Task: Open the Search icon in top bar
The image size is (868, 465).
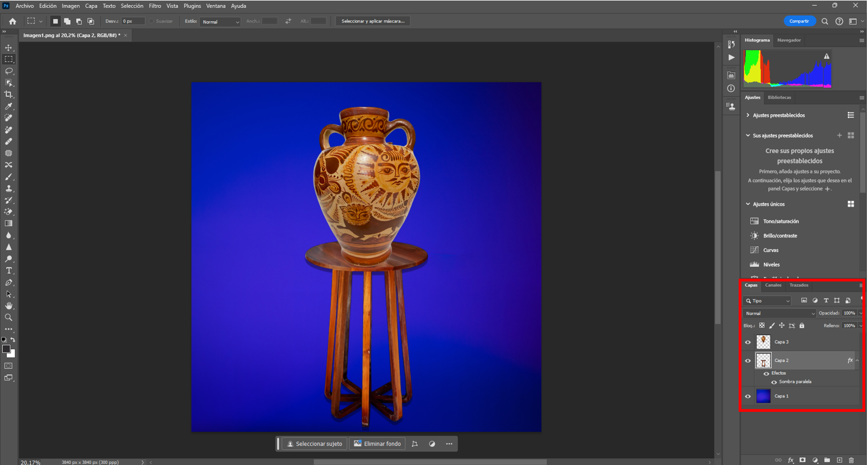Action: click(825, 21)
